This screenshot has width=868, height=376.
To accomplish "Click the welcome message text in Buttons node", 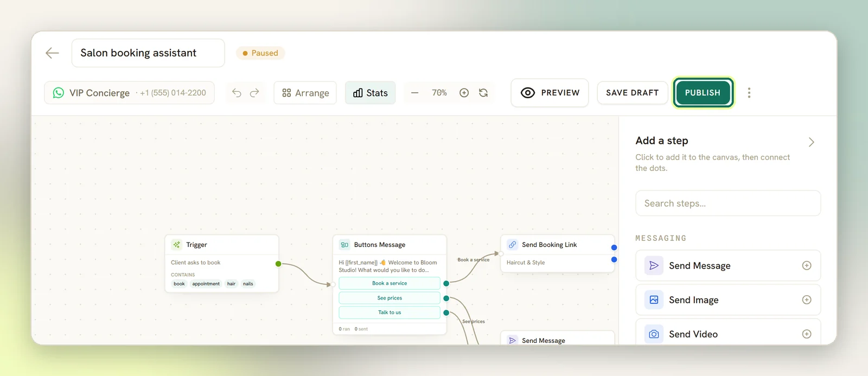I will click(388, 266).
